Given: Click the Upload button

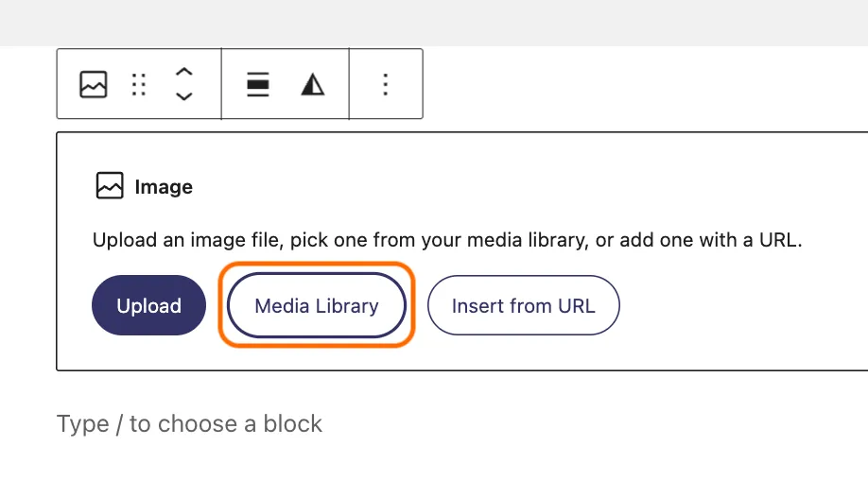Looking at the screenshot, I should [148, 305].
